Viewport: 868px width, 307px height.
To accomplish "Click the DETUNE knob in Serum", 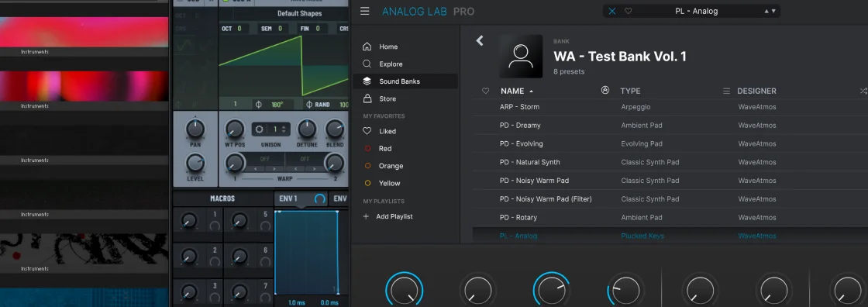I will coord(307,129).
